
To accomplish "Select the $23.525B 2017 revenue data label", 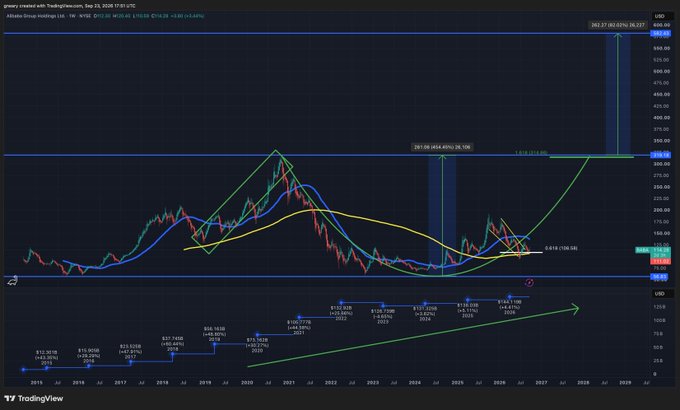I will [x=131, y=352].
